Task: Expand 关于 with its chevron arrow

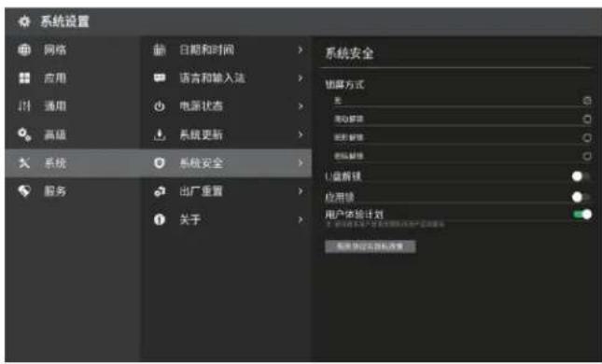Action: coord(301,219)
